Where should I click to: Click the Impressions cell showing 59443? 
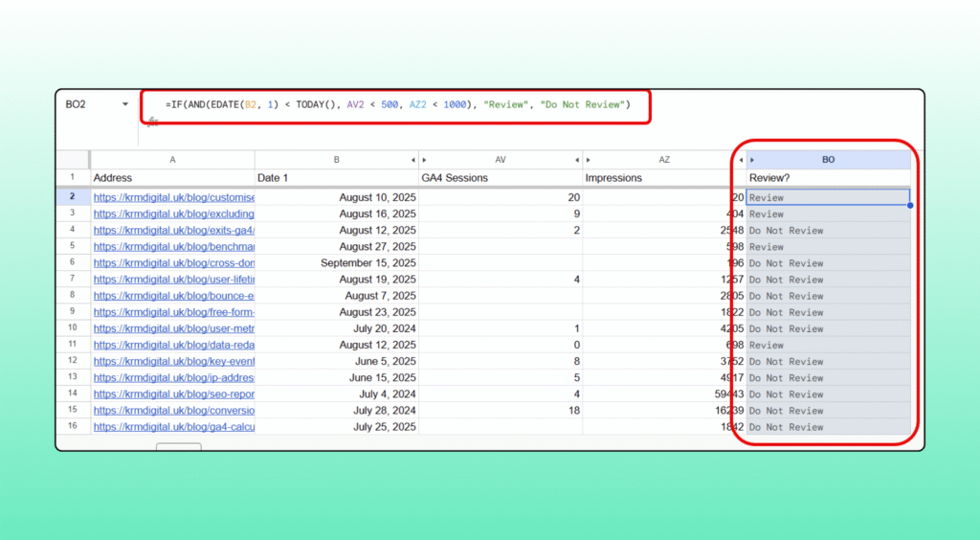(663, 394)
